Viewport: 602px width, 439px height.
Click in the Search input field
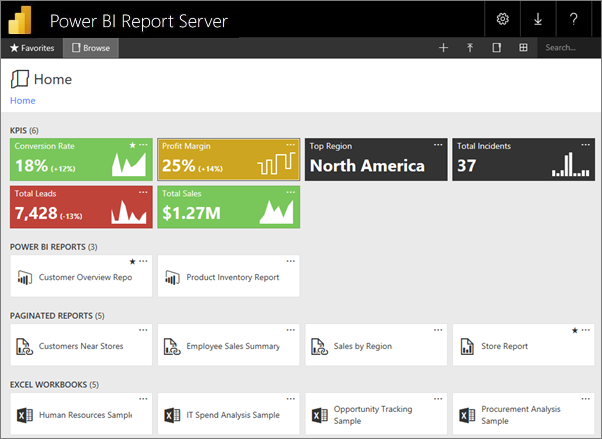[x=568, y=47]
